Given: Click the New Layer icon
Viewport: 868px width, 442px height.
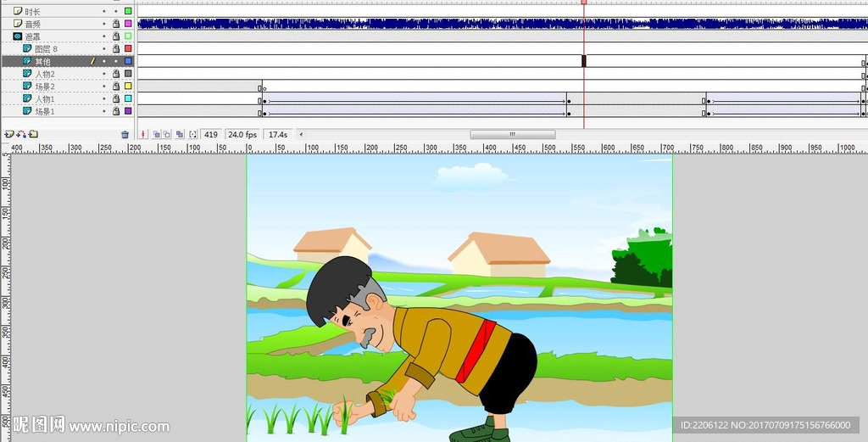Looking at the screenshot, I should [x=8, y=134].
